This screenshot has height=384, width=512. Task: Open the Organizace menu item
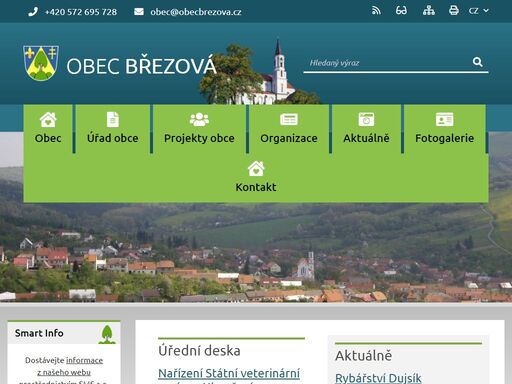click(289, 129)
